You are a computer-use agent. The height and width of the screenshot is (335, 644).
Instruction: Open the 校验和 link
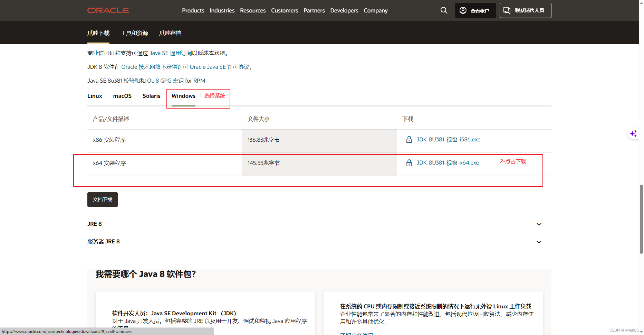(132, 81)
